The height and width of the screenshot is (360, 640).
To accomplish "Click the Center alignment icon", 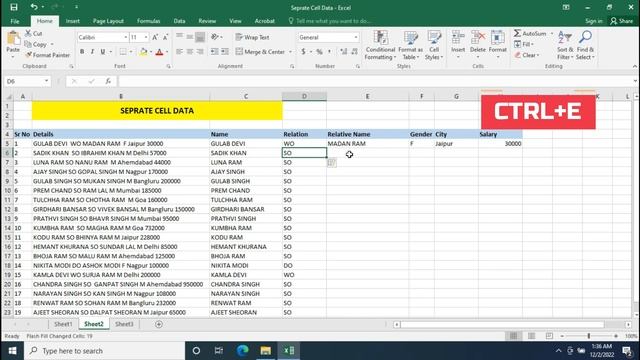I will (190, 52).
